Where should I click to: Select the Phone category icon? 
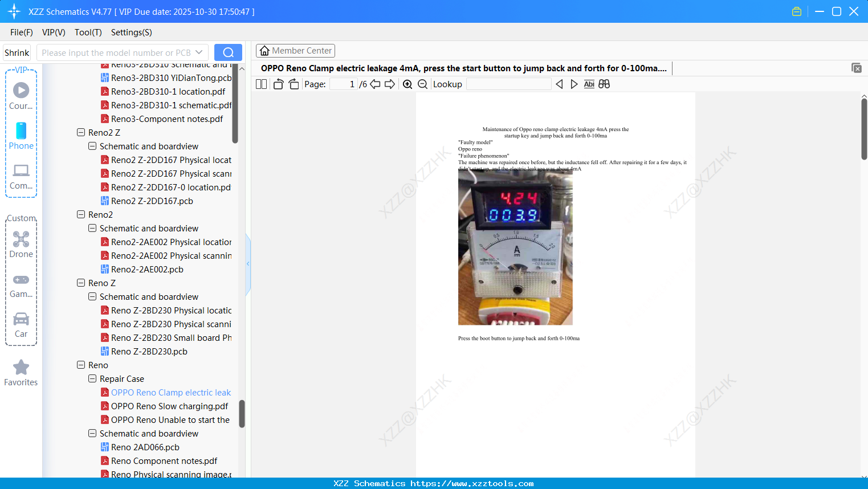[21, 136]
